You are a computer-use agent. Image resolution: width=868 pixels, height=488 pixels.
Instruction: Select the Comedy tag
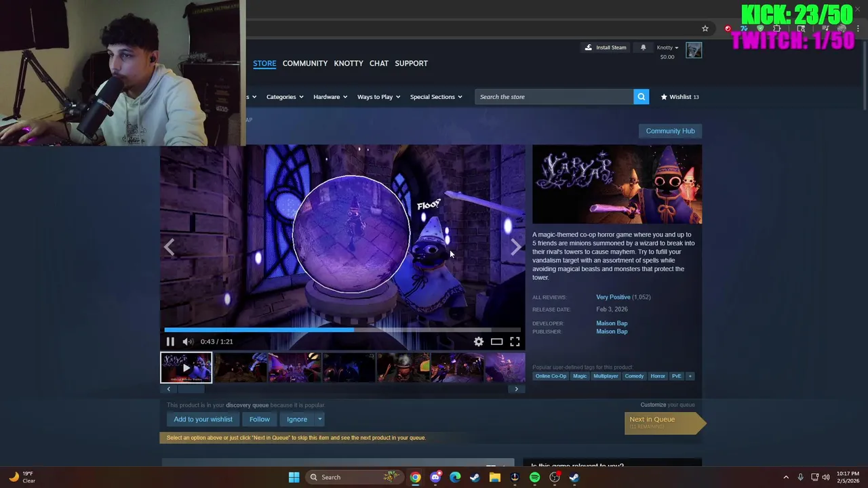click(x=634, y=376)
